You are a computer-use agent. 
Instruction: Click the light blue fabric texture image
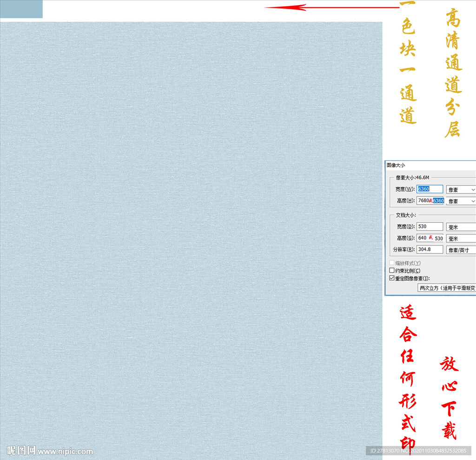[x=191, y=240]
